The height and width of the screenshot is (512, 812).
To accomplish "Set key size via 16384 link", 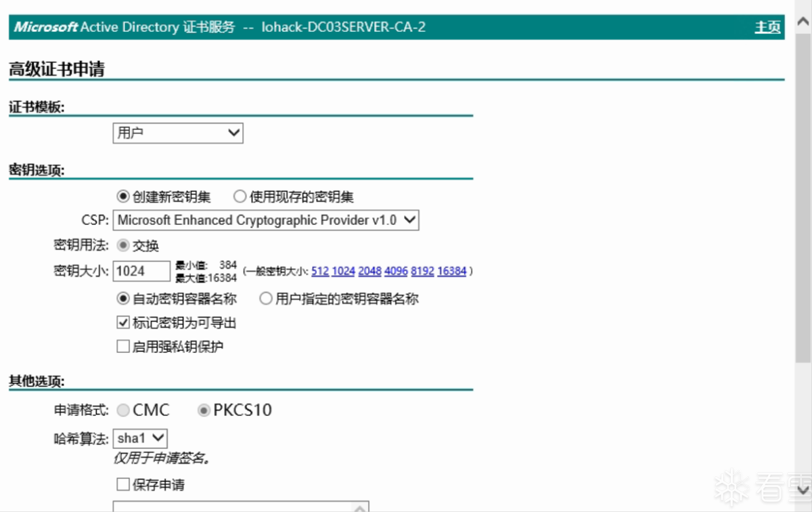I will click(x=451, y=271).
